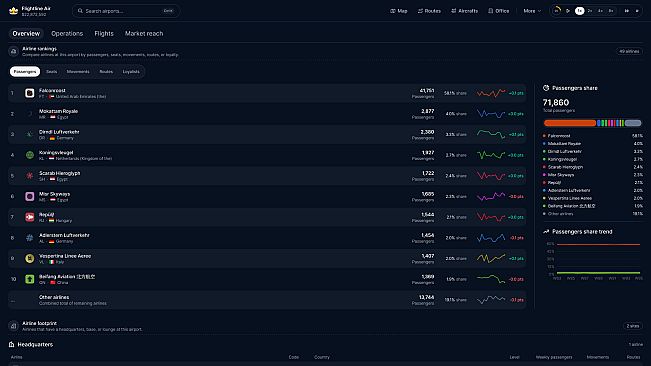Screen dimensions: 651x366
Task: Open the Map view
Action: pos(399,11)
